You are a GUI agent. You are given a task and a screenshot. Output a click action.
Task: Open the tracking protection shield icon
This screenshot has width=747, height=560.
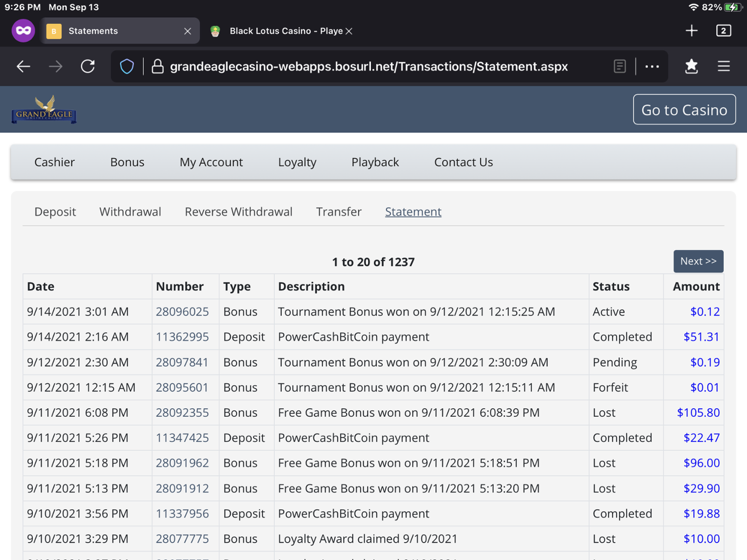(x=127, y=66)
